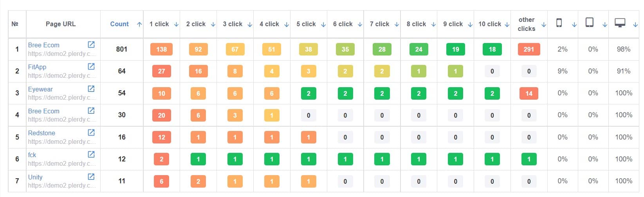
Task: Open external link icon for FitApp row
Action: pos(91,66)
